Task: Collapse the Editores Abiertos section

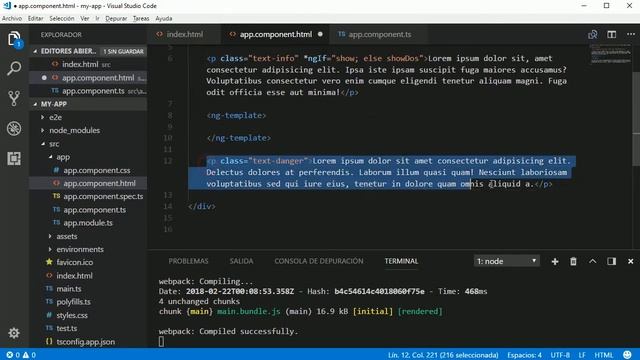Action: (36, 51)
